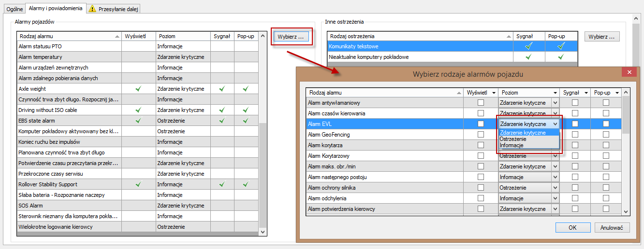Check Sygnał box for Alarm GeoFencing
The height and width of the screenshot is (249, 644).
[x=575, y=135]
